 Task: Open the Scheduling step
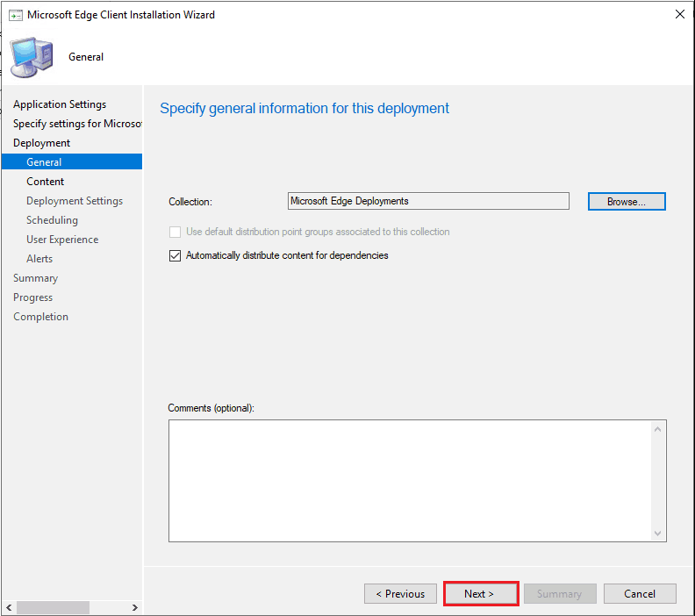click(x=52, y=220)
